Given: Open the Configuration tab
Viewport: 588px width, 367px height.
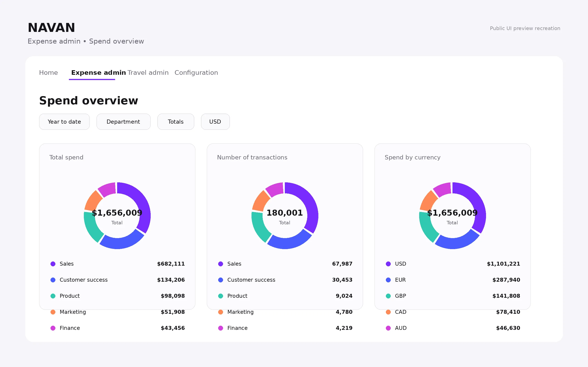Looking at the screenshot, I should pyautogui.click(x=196, y=72).
